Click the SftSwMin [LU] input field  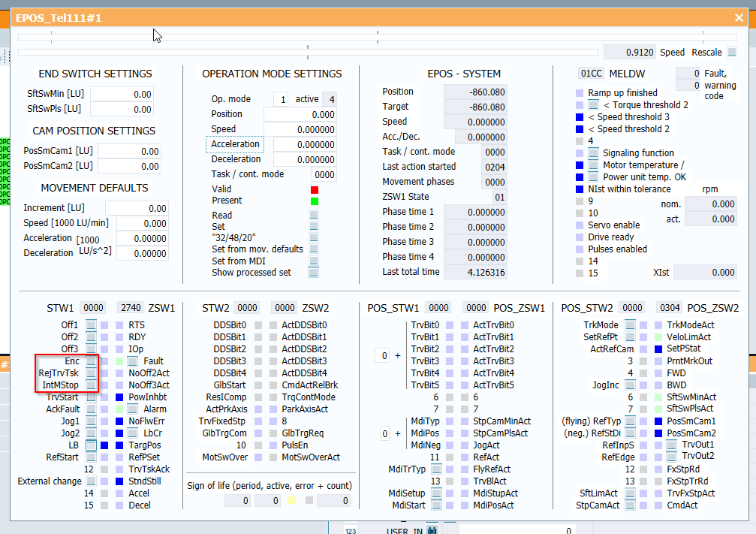point(122,95)
